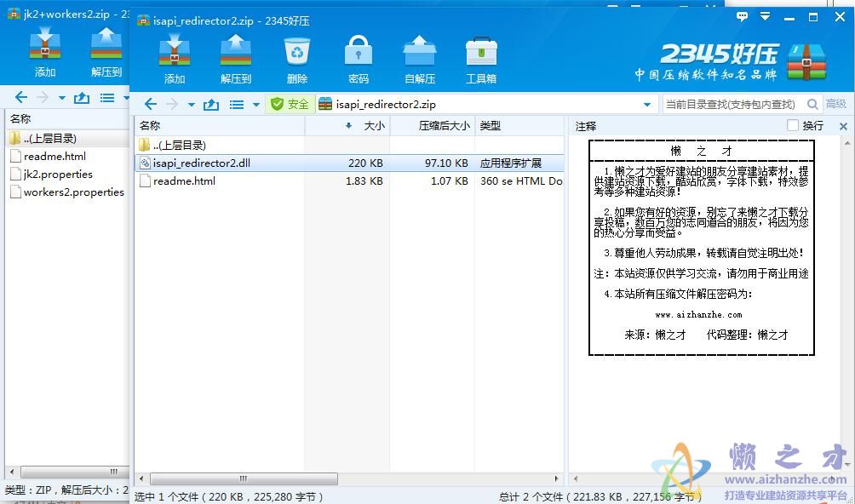Image resolution: width=855 pixels, height=504 pixels.
Task: Click the feedback speech bubble icon in title bar
Action: 742,16
